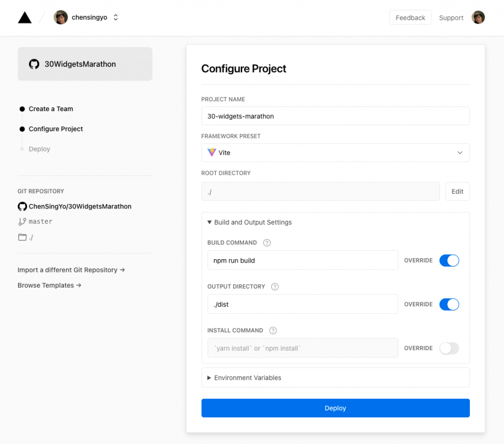The width and height of the screenshot is (504, 444).
Task: Turn off the Output Directory override toggle
Action: [x=449, y=304]
